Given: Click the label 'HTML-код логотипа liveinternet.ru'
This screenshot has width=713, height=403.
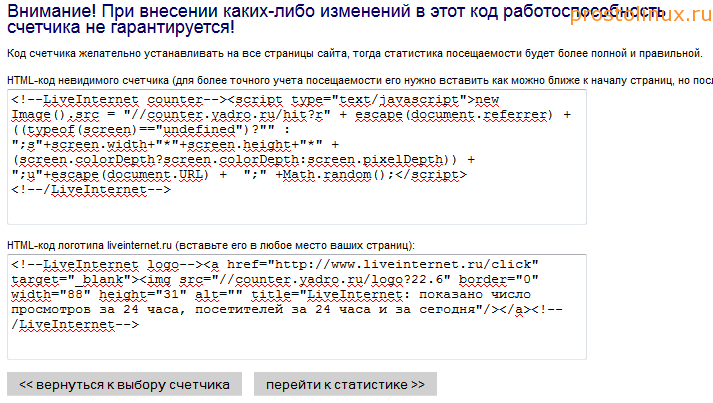Looking at the screenshot, I should [x=89, y=246].
